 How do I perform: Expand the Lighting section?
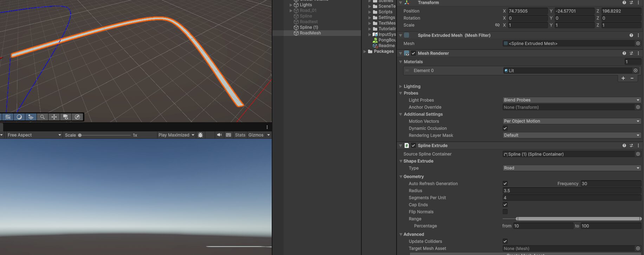tap(412, 86)
